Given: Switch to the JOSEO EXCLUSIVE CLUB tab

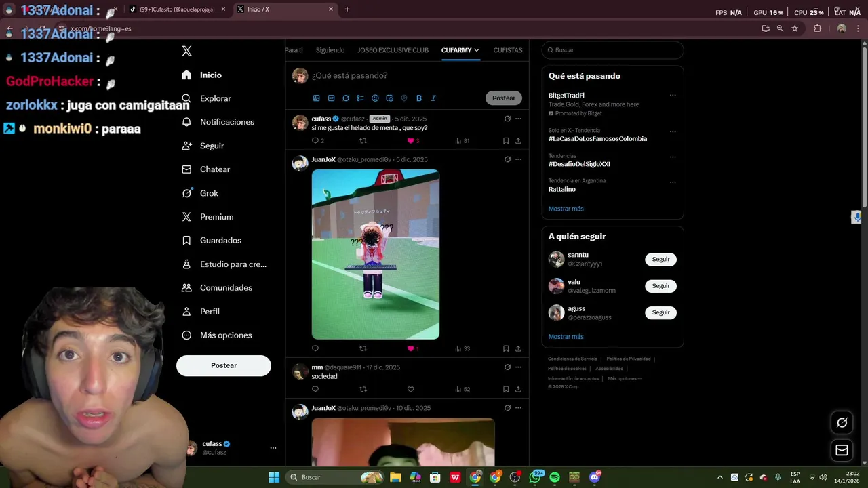Looking at the screenshot, I should pos(393,50).
